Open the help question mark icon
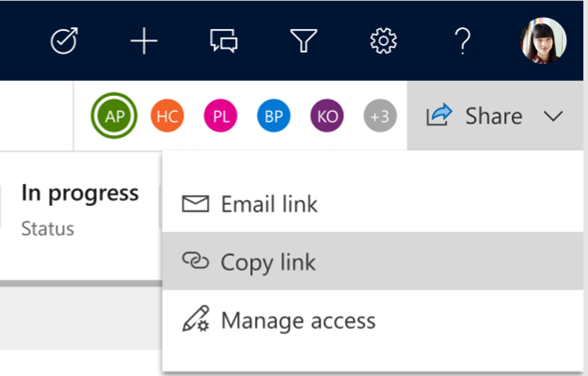 tap(463, 40)
